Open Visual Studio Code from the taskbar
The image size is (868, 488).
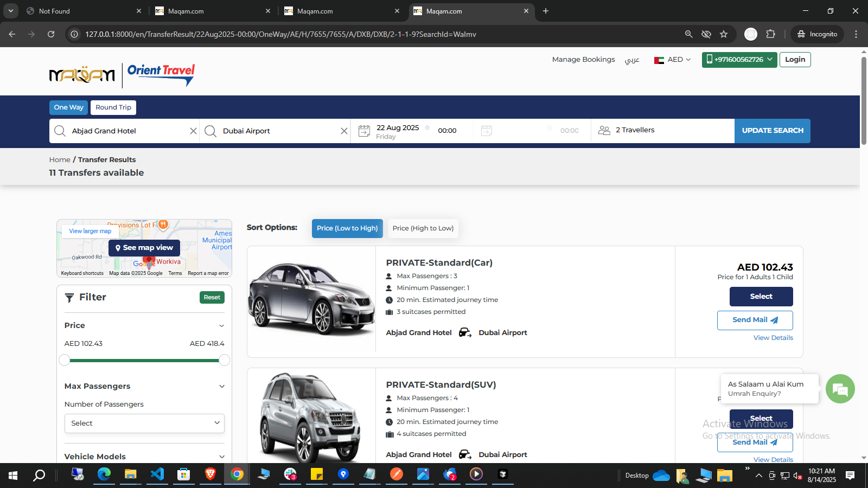pyautogui.click(x=157, y=475)
